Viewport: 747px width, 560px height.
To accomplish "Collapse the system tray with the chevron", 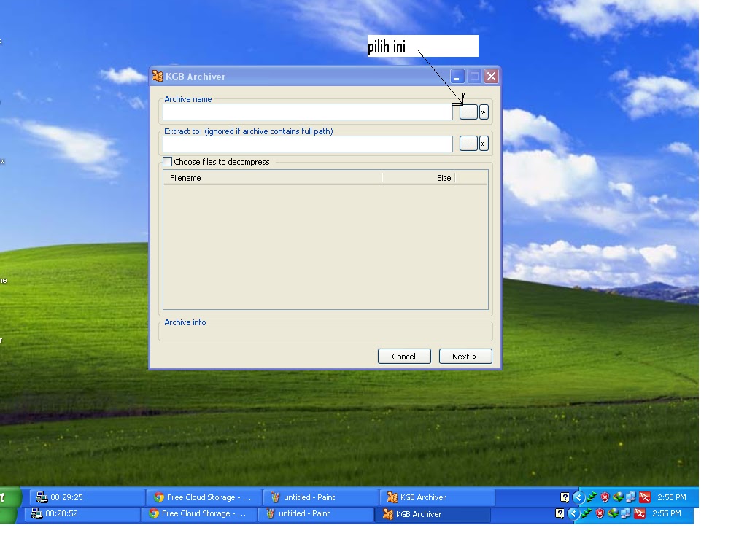I will tap(578, 497).
